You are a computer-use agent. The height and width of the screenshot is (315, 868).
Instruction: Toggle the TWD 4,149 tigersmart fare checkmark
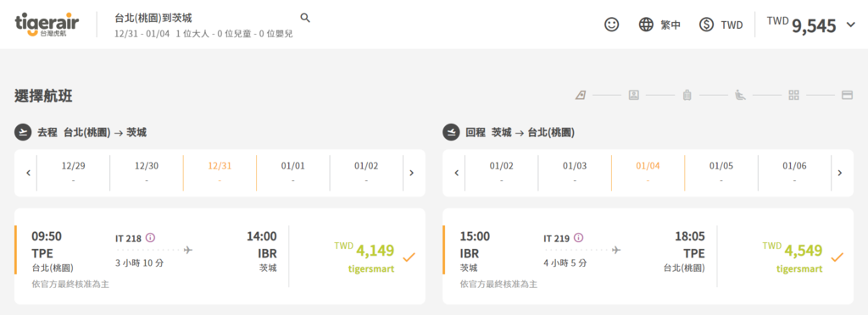[409, 257]
